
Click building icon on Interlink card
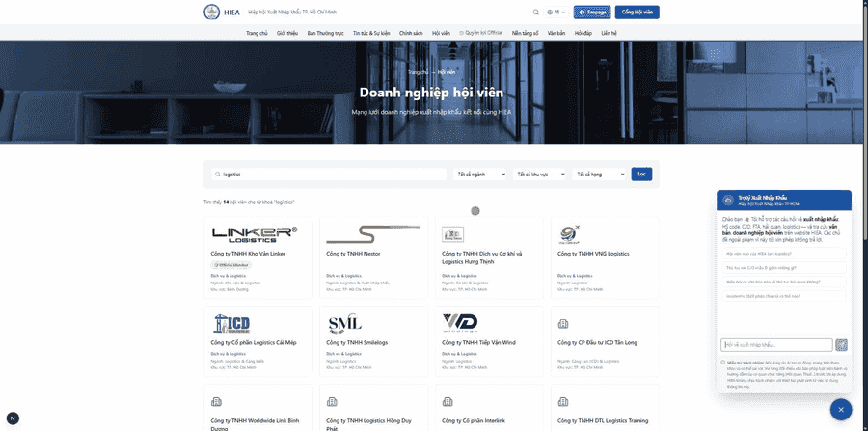448,402
